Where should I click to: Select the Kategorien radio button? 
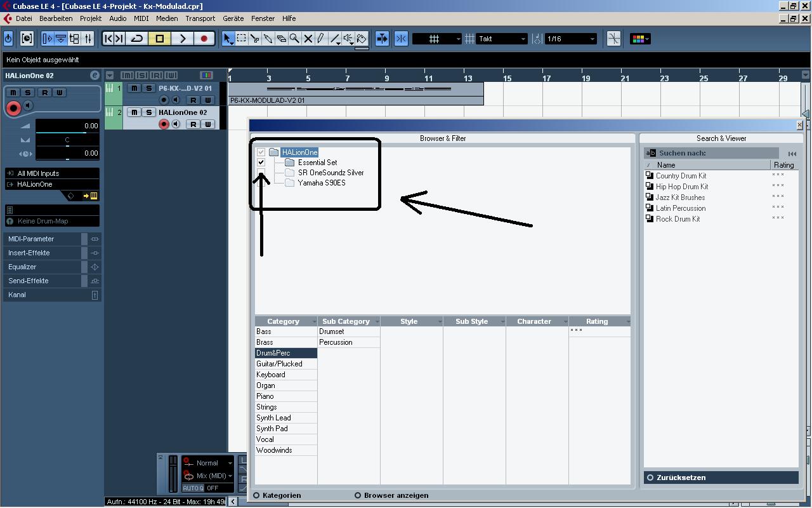tap(257, 495)
